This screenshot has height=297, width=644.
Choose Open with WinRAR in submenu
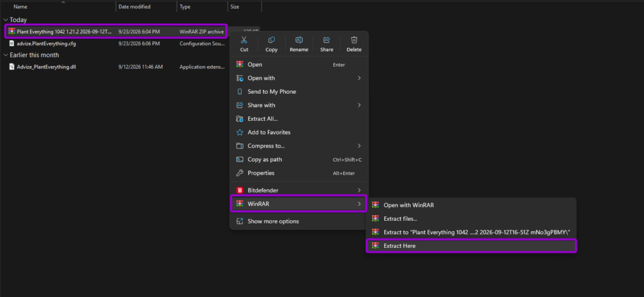coord(472,205)
